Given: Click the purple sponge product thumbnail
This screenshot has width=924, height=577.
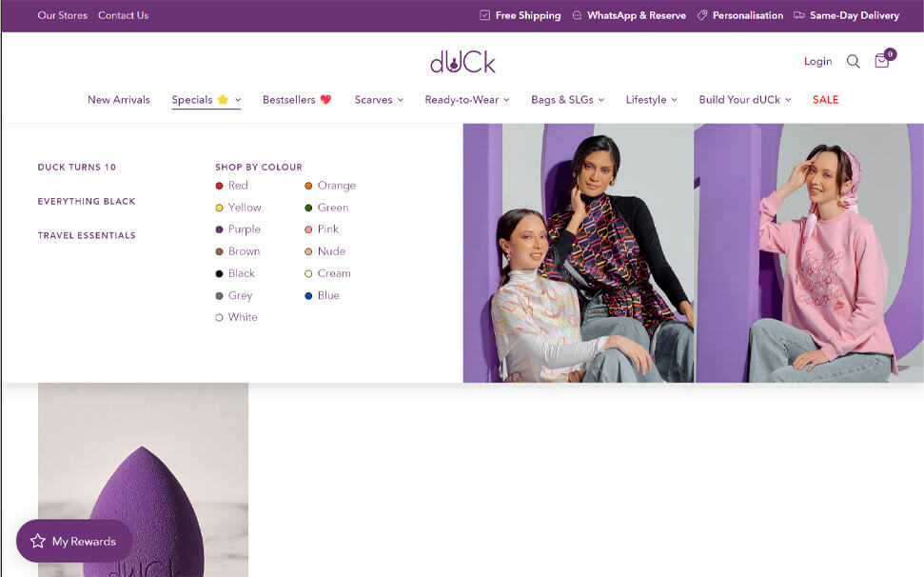Looking at the screenshot, I should click(143, 480).
